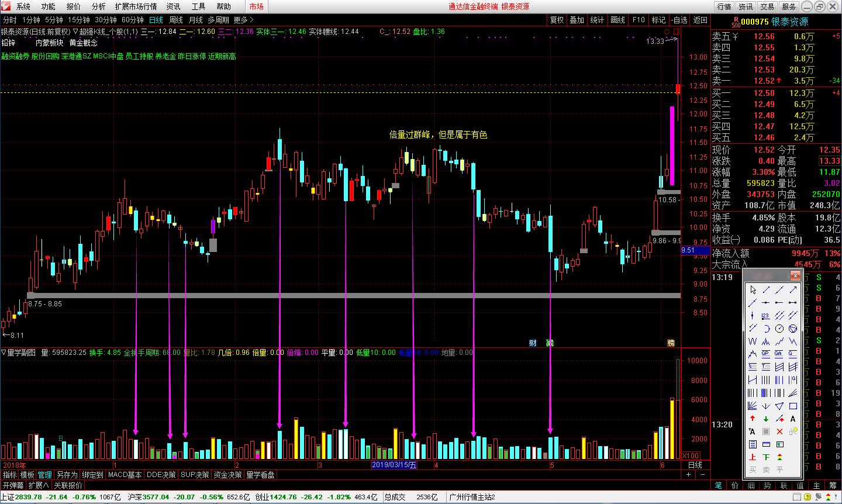Switch to the 周线 weekly chart
The height and width of the screenshot is (504, 842).
tap(176, 20)
